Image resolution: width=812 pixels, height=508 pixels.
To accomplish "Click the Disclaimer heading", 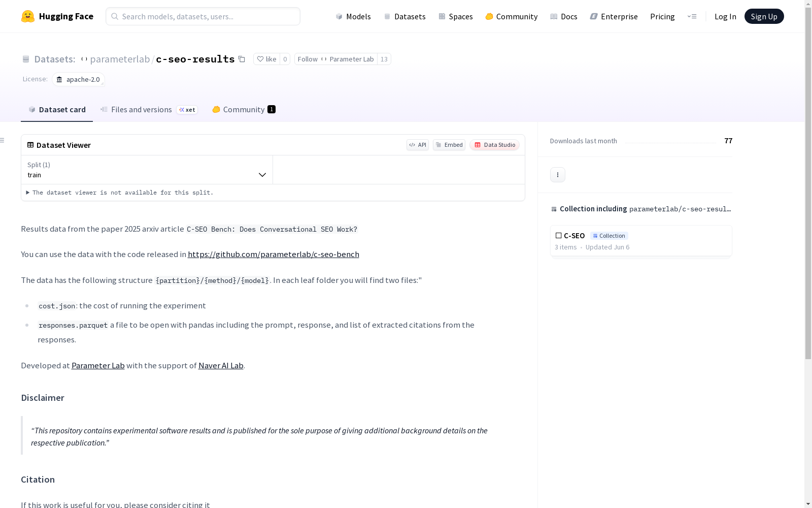I will pos(43,398).
